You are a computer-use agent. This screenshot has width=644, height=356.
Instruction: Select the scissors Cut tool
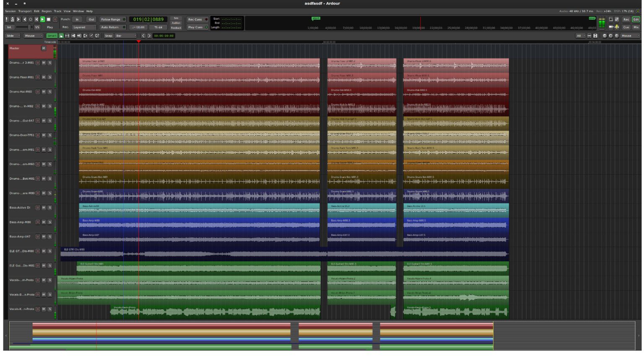(73, 36)
